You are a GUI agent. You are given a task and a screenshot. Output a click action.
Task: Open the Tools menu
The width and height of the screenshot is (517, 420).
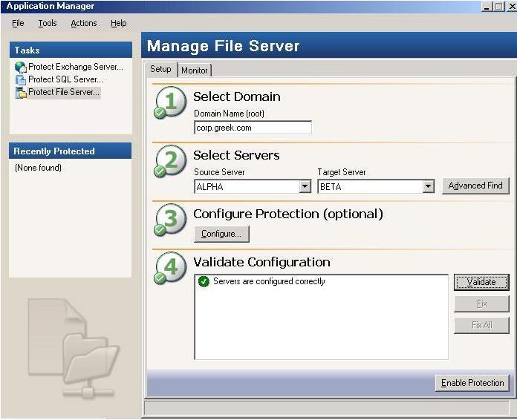48,23
